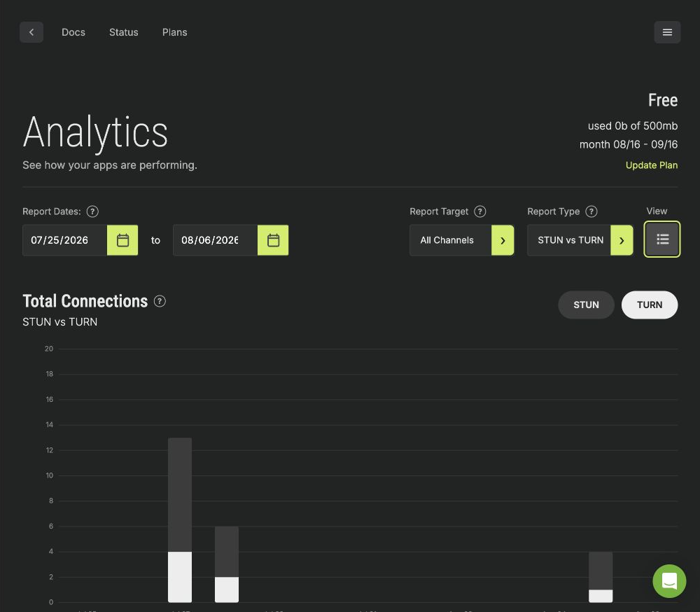Open the STUN vs TURN report type dropdown
The height and width of the screenshot is (612, 700).
[x=580, y=240]
